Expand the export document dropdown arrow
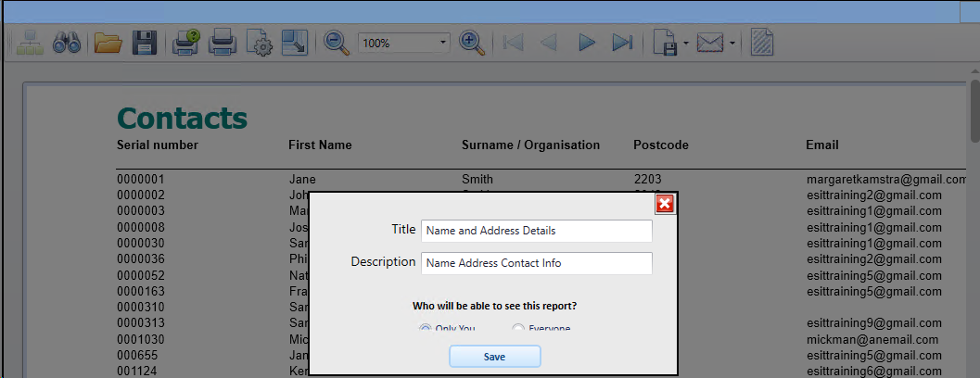 coord(685,44)
